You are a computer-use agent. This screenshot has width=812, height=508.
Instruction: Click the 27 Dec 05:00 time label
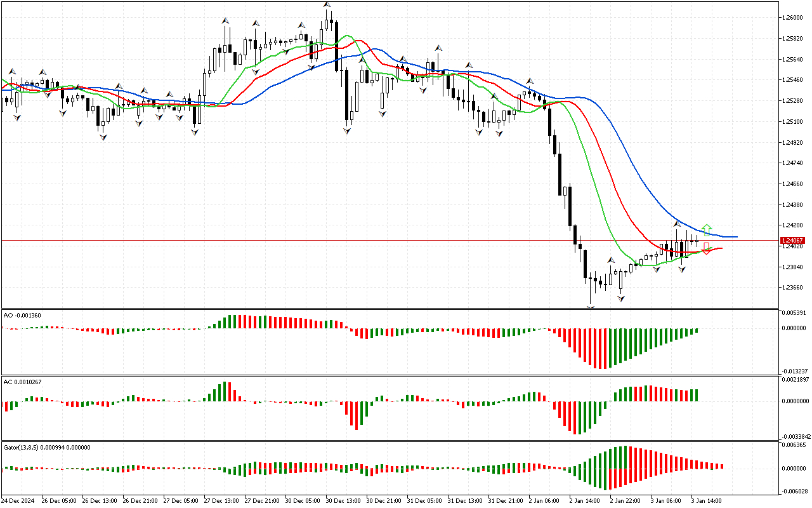[181, 501]
